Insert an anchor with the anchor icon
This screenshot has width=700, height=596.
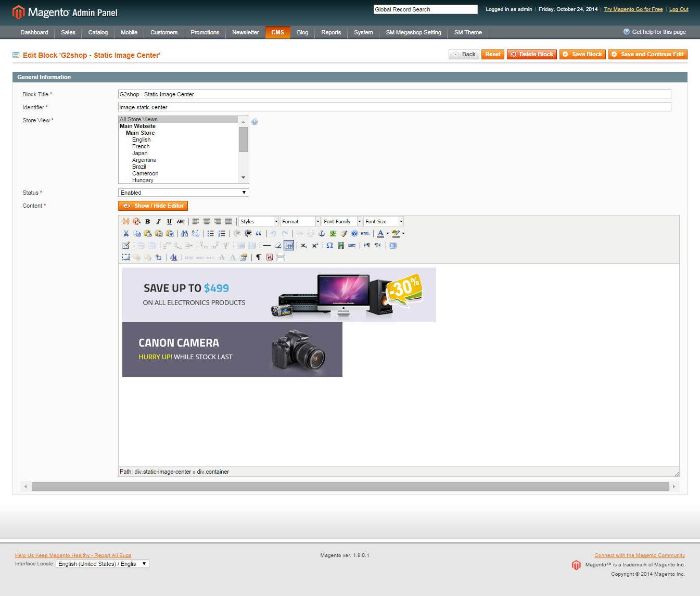[322, 234]
